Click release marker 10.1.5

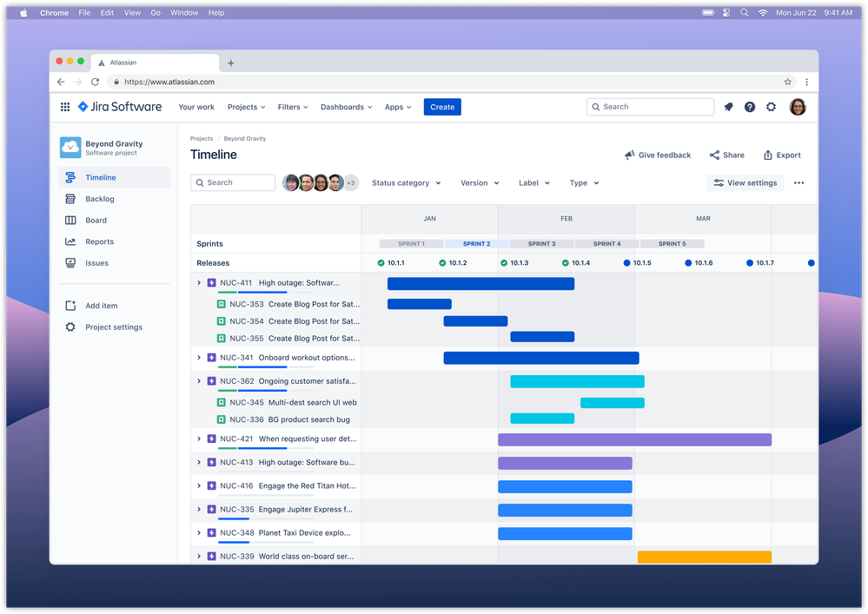pos(637,263)
